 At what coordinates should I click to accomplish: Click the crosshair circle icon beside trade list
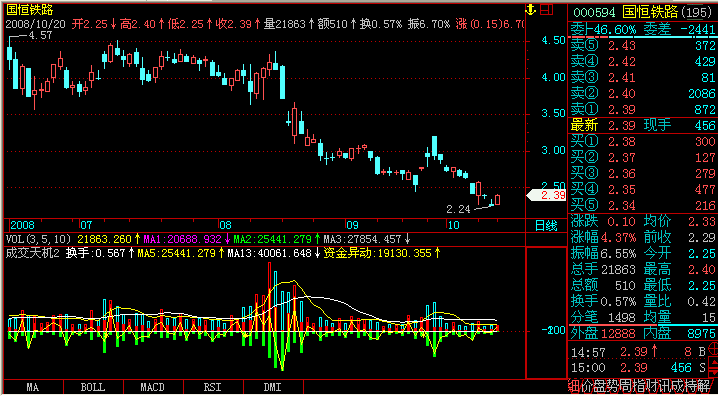[x=713, y=348]
